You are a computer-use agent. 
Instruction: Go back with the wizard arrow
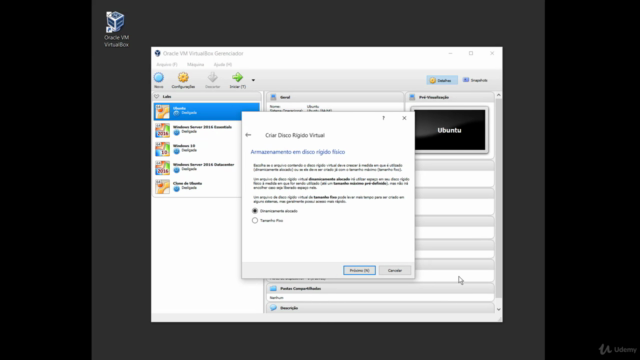click(x=248, y=135)
